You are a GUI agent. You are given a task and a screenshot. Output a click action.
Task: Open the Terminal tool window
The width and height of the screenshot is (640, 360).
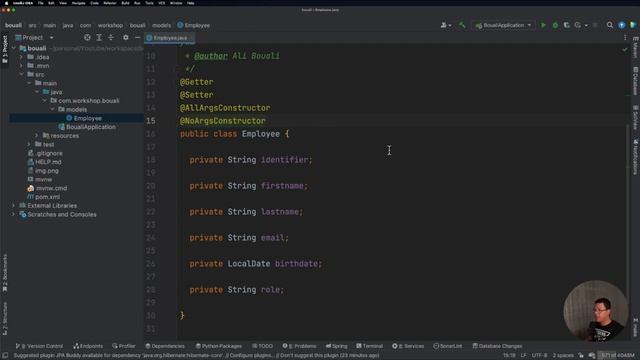tap(369, 346)
